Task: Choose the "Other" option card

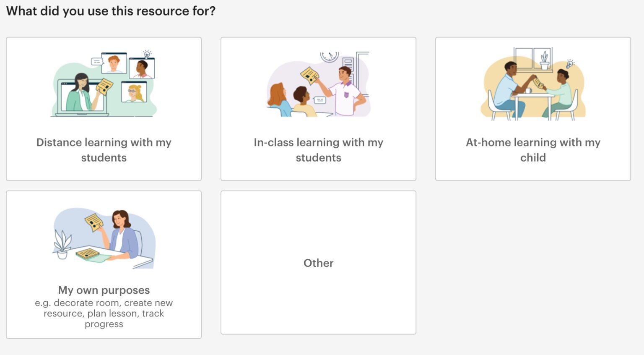Action: pyautogui.click(x=318, y=263)
